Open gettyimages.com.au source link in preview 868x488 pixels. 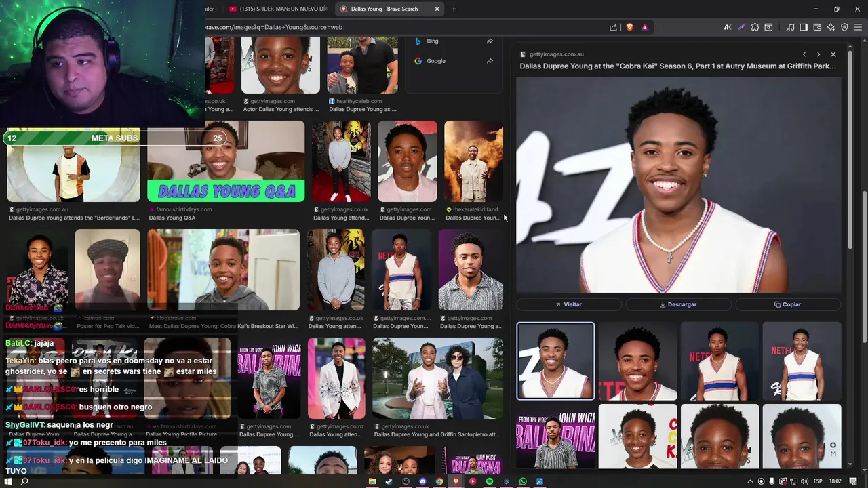[x=556, y=54]
